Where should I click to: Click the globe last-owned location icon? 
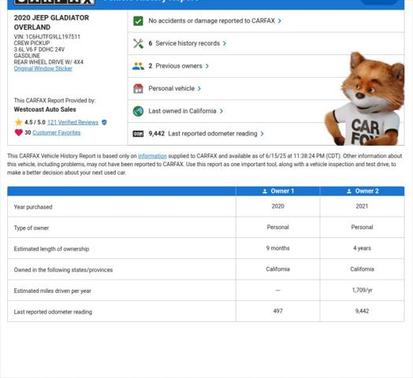coord(138,111)
